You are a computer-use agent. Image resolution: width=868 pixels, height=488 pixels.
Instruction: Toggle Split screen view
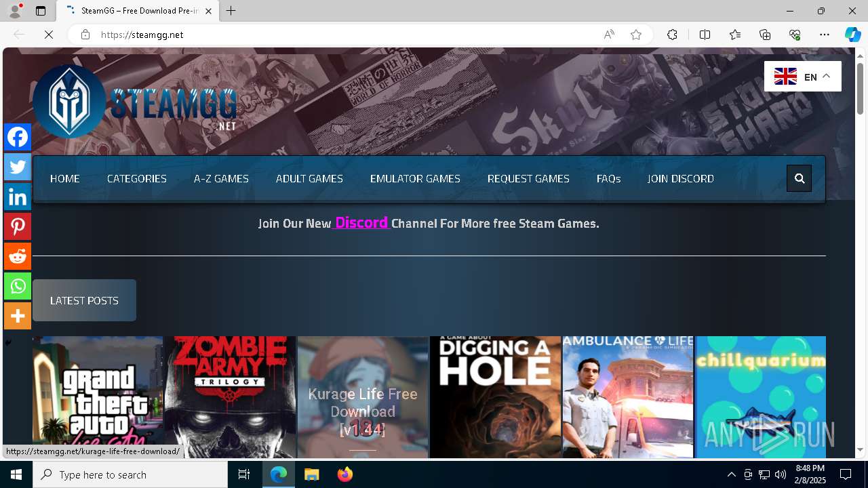[x=705, y=35]
